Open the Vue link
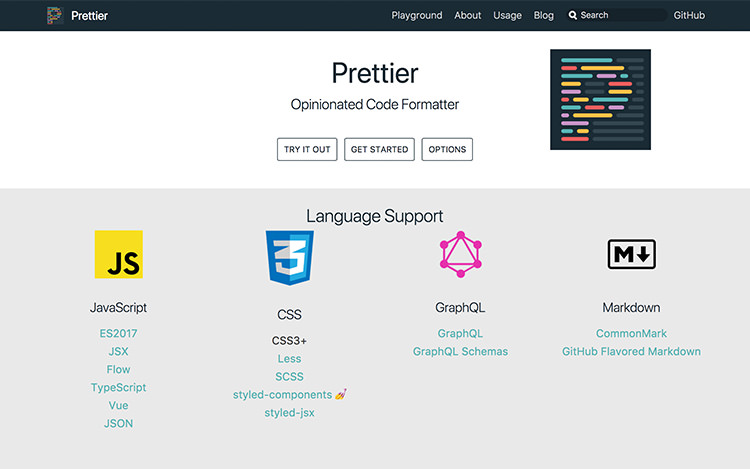Viewport: 750px width, 469px height. point(118,405)
